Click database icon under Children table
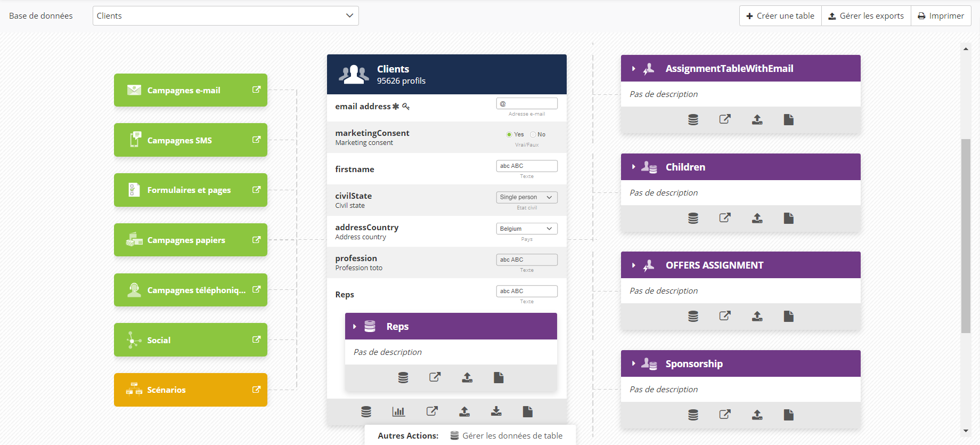 (693, 218)
